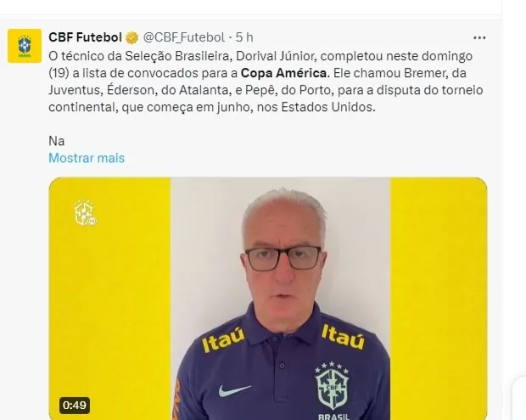Image resolution: width=526 pixels, height=420 pixels.
Task: Click the white panel at bottom-right edge
Action: 519,399
